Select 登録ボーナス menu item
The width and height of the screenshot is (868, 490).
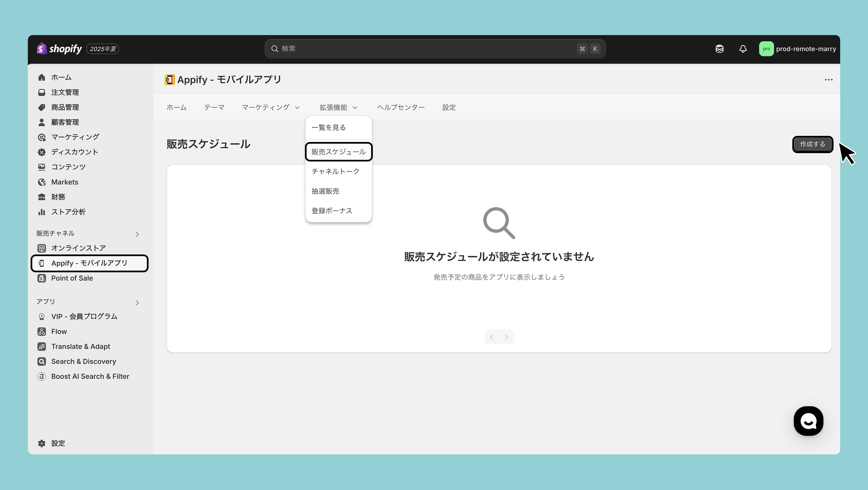(332, 211)
